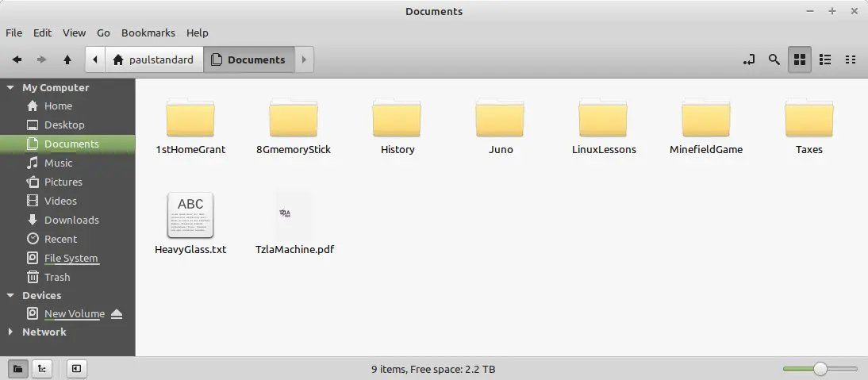The image size is (868, 380).
Task: Click the LinuxLessons folder label
Action: point(604,150)
